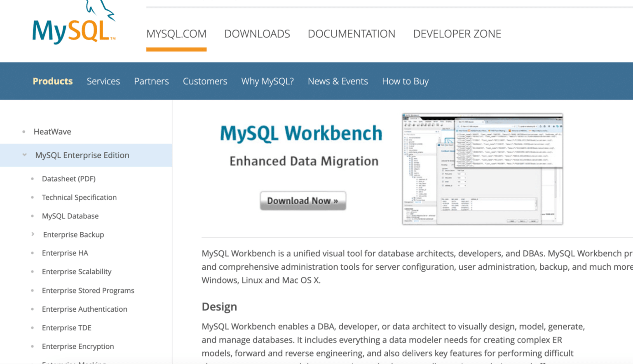Switch to the DOWNLOADS tab

pyautogui.click(x=257, y=34)
